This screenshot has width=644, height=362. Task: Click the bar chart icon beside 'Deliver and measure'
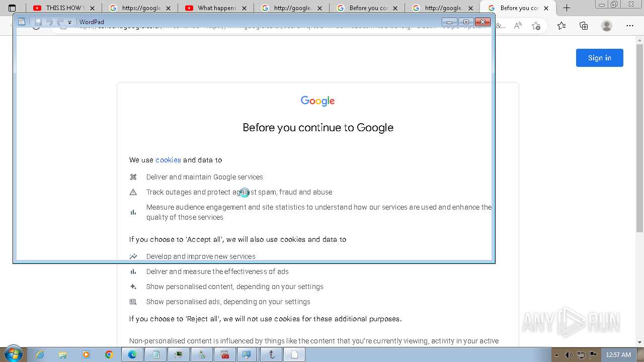pos(133,271)
